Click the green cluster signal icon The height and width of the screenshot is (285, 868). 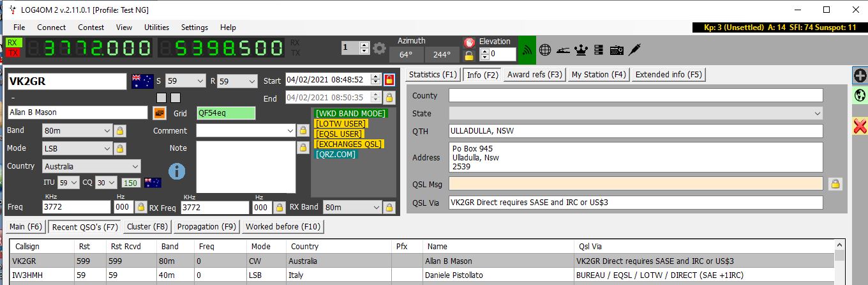click(527, 50)
